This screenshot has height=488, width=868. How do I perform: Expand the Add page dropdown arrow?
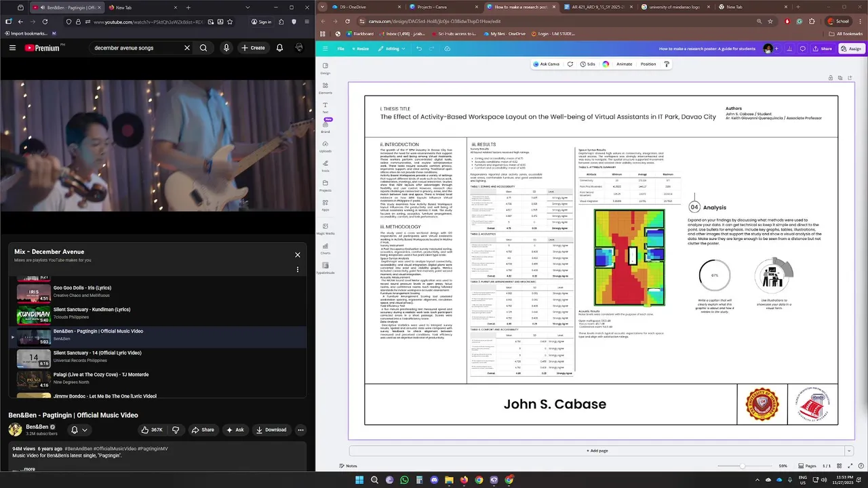tap(848, 451)
